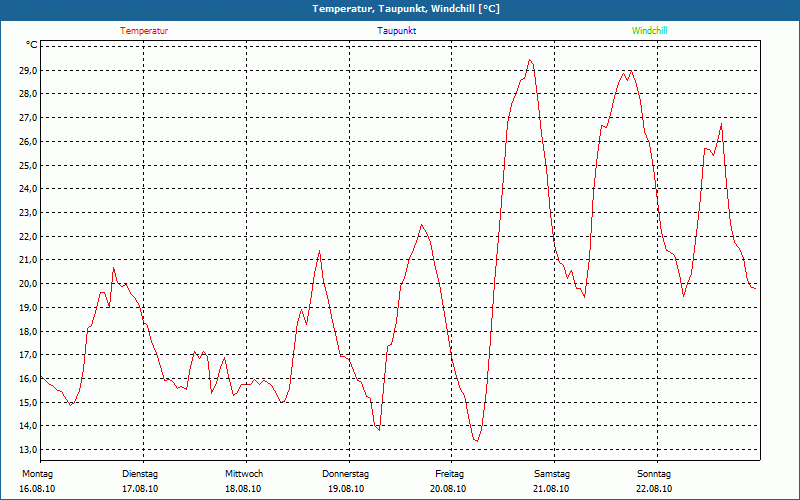This screenshot has height=500, width=800.
Task: Select the 25,0 value on the y-axis
Action: tap(29, 165)
